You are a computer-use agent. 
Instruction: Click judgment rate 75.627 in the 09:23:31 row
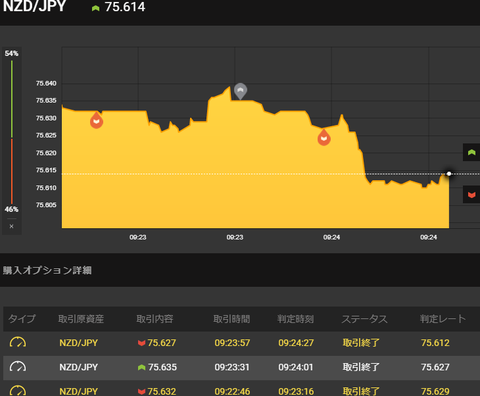coord(435,367)
